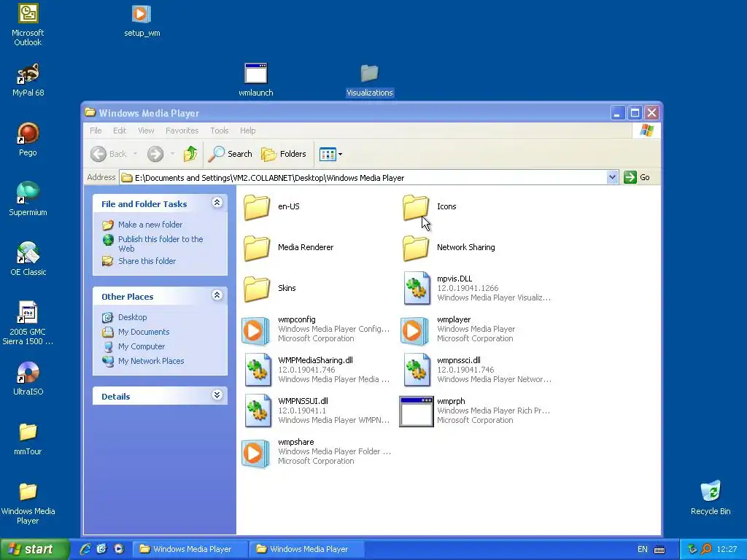Screen dimensions: 747x560
Task: Select the WMPMediaSharing.dll file icon
Action: 258,370
